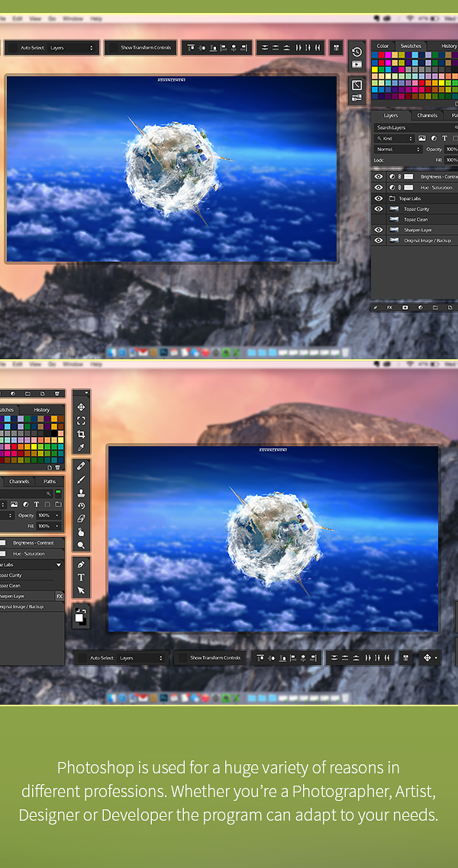Enable Auto-Select checkbox in upper options bar

pyautogui.click(x=13, y=48)
